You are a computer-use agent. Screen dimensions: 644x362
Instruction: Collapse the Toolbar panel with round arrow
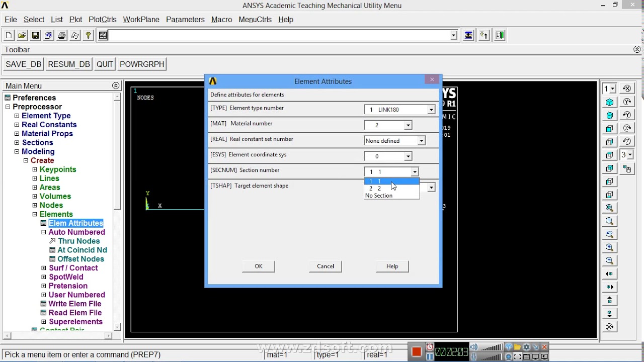637,49
